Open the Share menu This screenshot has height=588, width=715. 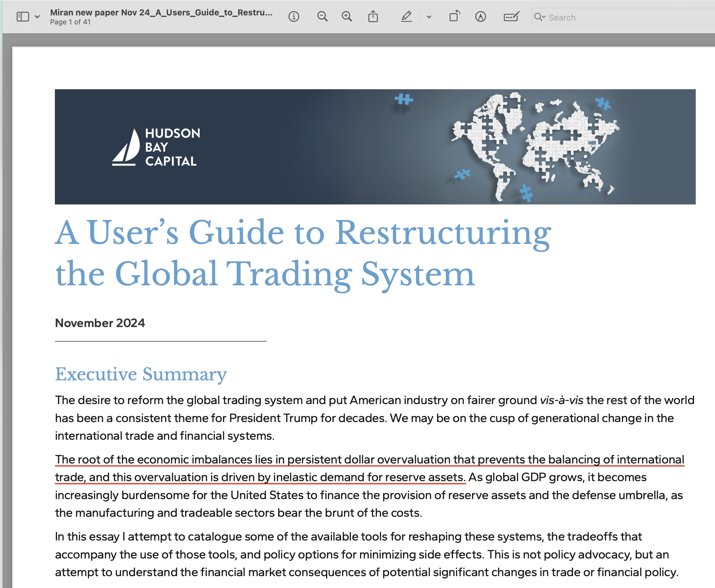[373, 16]
